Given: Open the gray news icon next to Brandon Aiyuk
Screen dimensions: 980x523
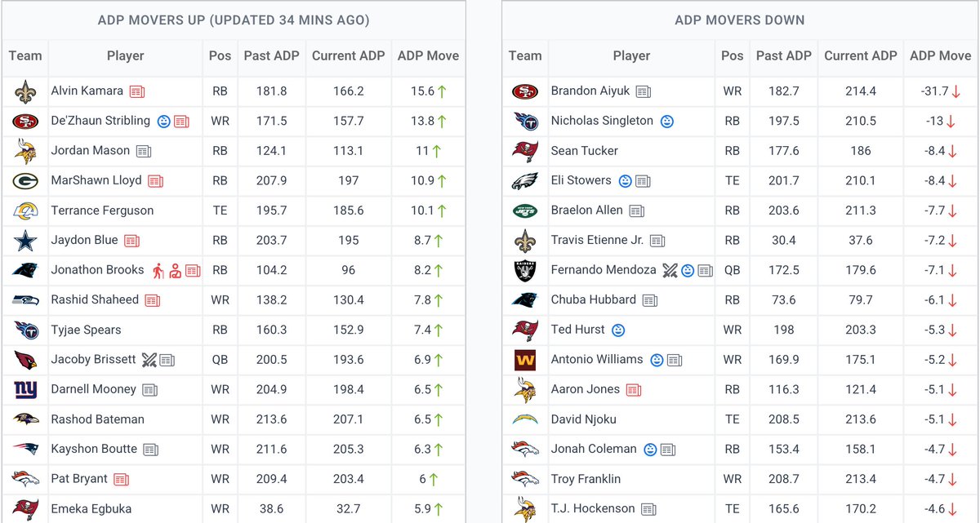Looking at the screenshot, I should pyautogui.click(x=644, y=91).
